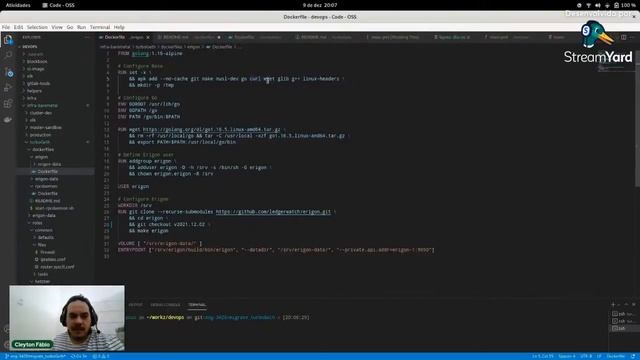The height and width of the screenshot is (360, 640).
Task: Maximize the terminal panel with caret icon
Action: click(x=626, y=304)
